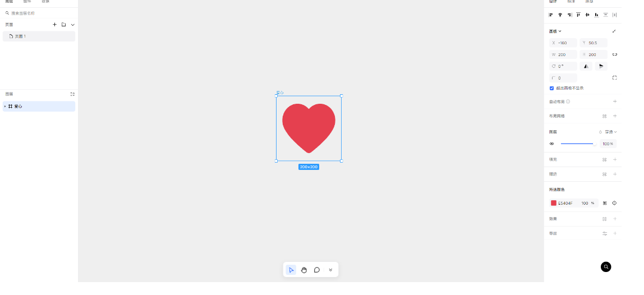Click the Y position field 50.5
Image resolution: width=644 pixels, height=295 pixels.
click(x=594, y=43)
